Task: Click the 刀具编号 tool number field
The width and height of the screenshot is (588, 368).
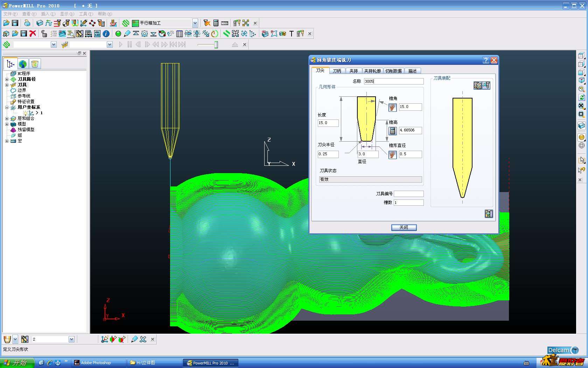Action: 409,194
